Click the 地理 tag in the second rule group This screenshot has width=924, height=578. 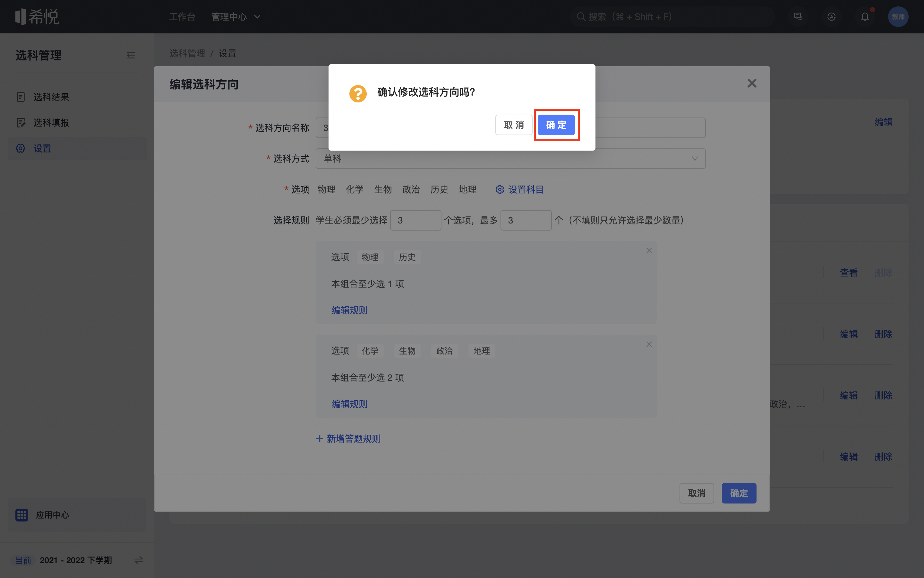[x=482, y=351]
